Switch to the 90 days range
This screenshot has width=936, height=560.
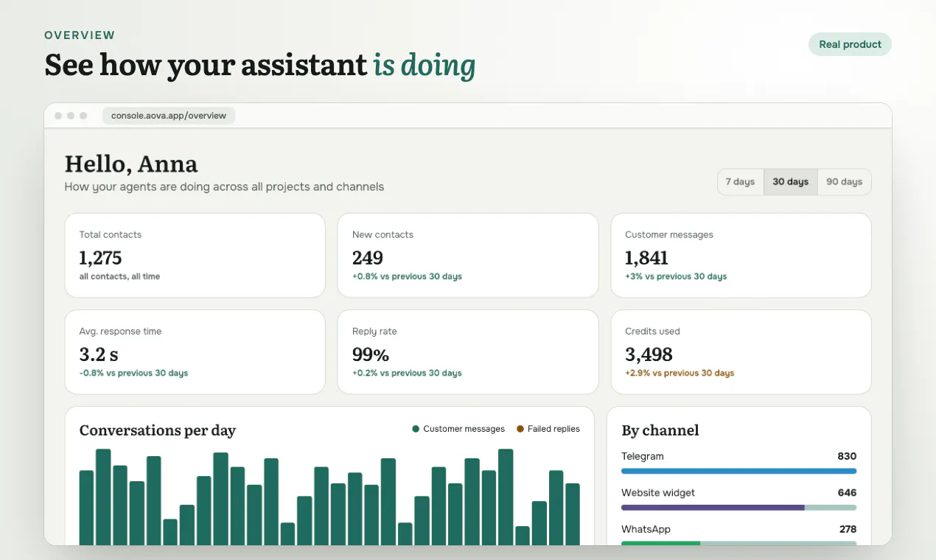click(844, 182)
